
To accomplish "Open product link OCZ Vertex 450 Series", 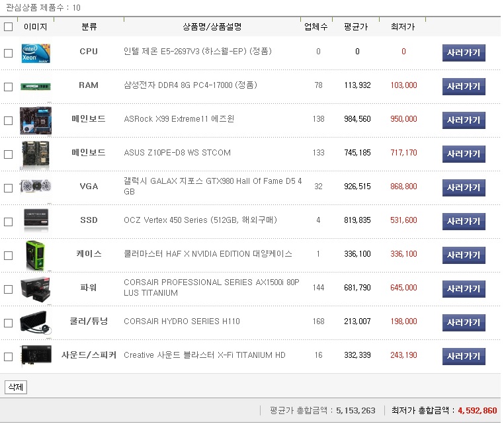I will pyautogui.click(x=200, y=220).
